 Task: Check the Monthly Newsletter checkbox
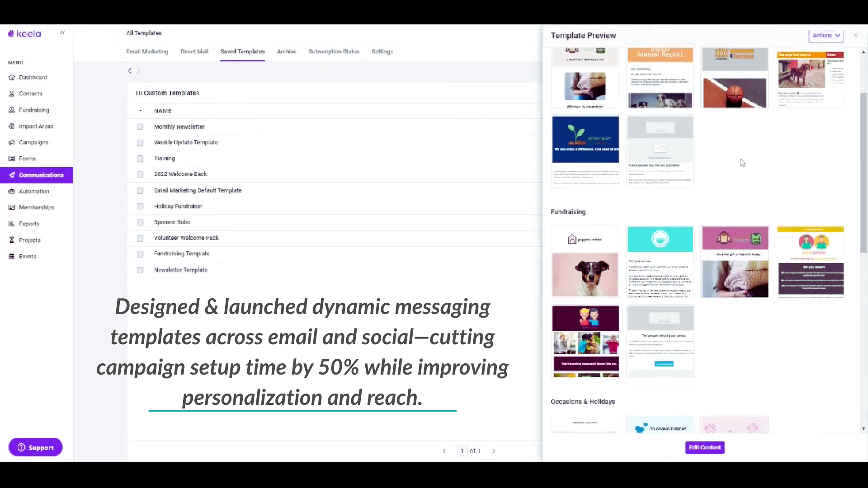point(140,127)
